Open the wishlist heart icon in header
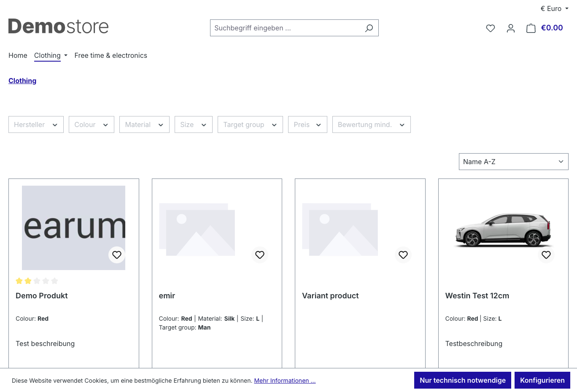This screenshot has width=577, height=392. click(490, 28)
